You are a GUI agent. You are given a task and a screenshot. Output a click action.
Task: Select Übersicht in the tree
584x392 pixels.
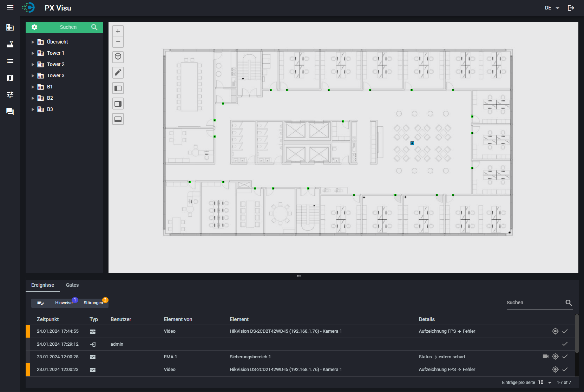tap(57, 42)
